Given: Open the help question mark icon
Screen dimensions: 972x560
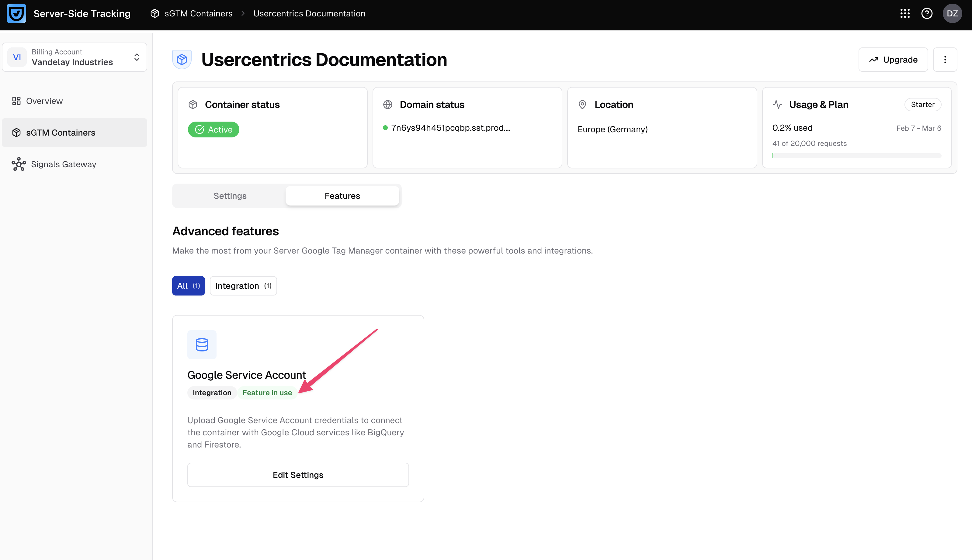Looking at the screenshot, I should point(927,13).
